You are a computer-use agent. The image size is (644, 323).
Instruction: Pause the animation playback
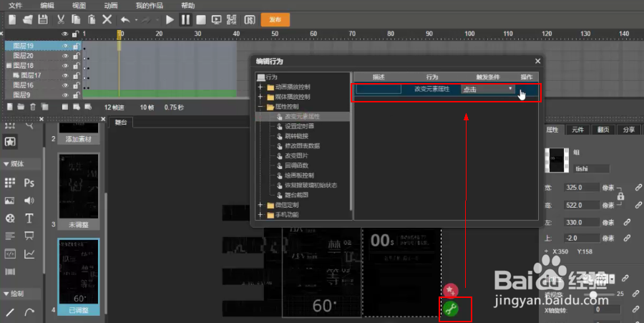(185, 19)
